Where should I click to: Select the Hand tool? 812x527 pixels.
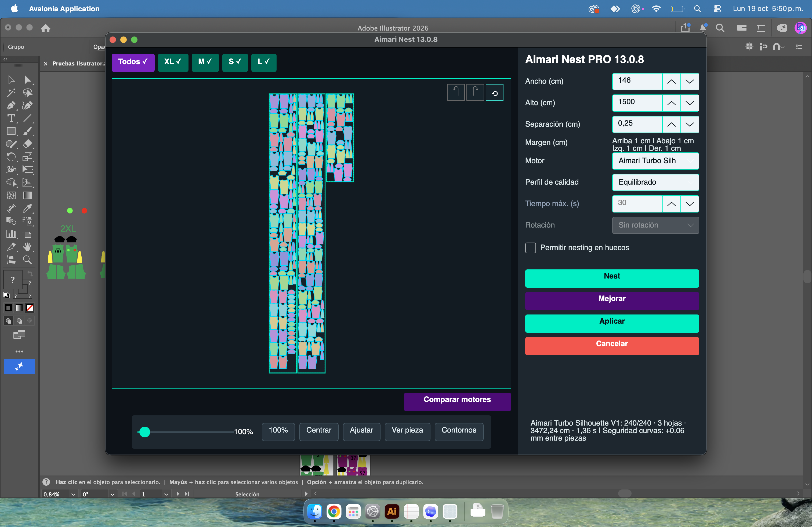[x=27, y=247]
